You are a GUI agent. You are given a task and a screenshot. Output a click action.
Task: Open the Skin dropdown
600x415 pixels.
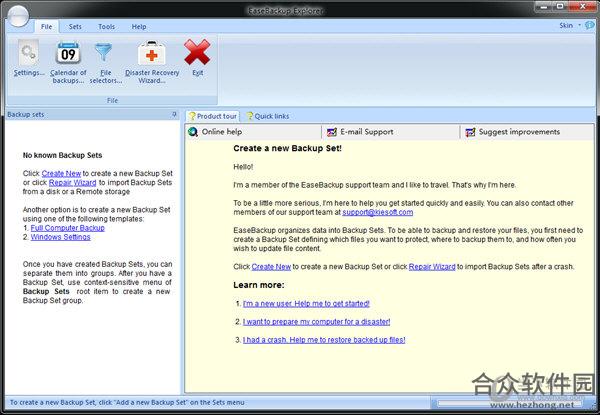[570, 25]
